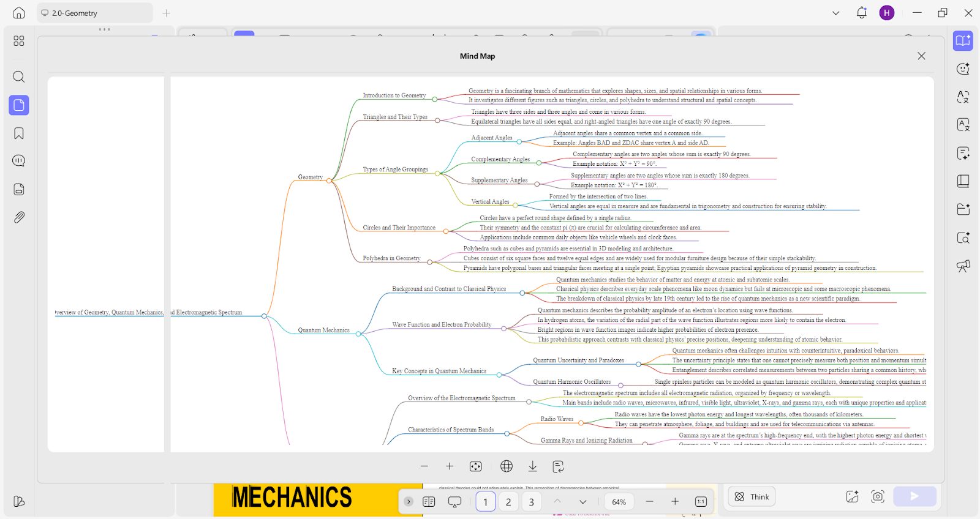Open the search tool in left sidebar
This screenshot has width=980, height=519.
[x=19, y=77]
